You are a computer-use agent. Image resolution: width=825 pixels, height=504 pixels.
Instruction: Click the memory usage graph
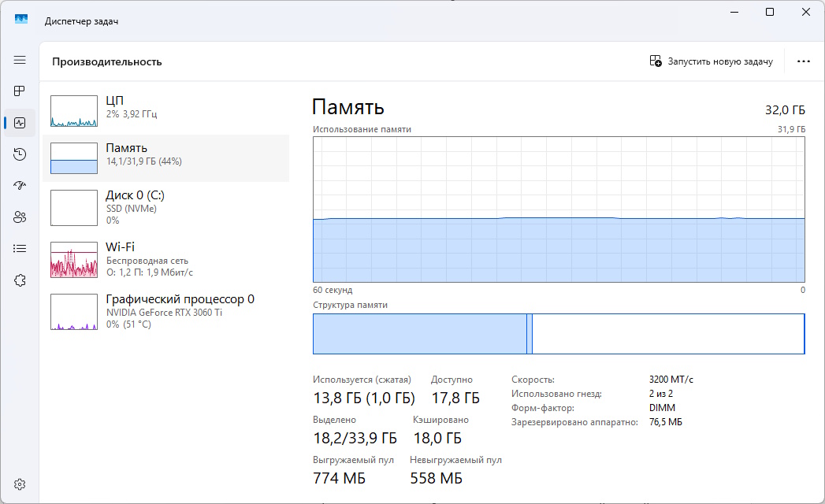click(x=559, y=209)
